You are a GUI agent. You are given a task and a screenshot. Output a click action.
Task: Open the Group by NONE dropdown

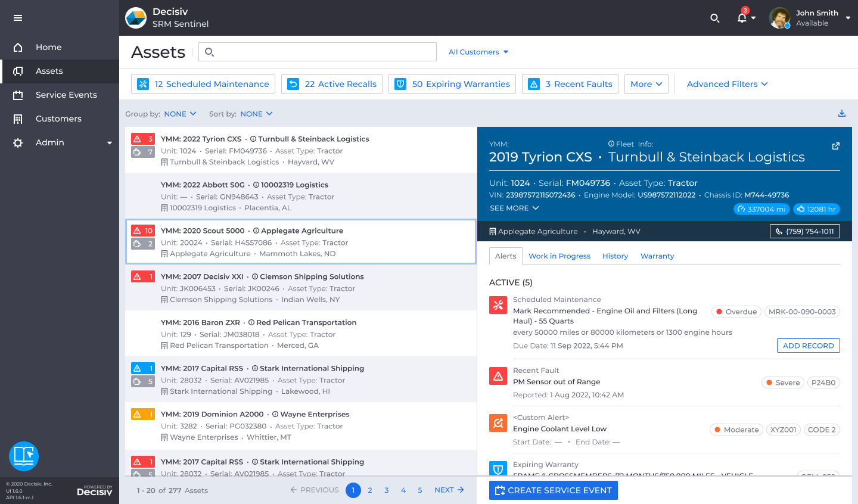point(180,114)
